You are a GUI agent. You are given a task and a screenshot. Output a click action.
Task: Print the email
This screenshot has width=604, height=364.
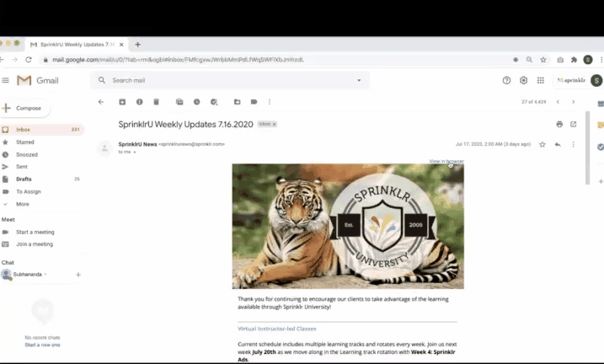559,124
